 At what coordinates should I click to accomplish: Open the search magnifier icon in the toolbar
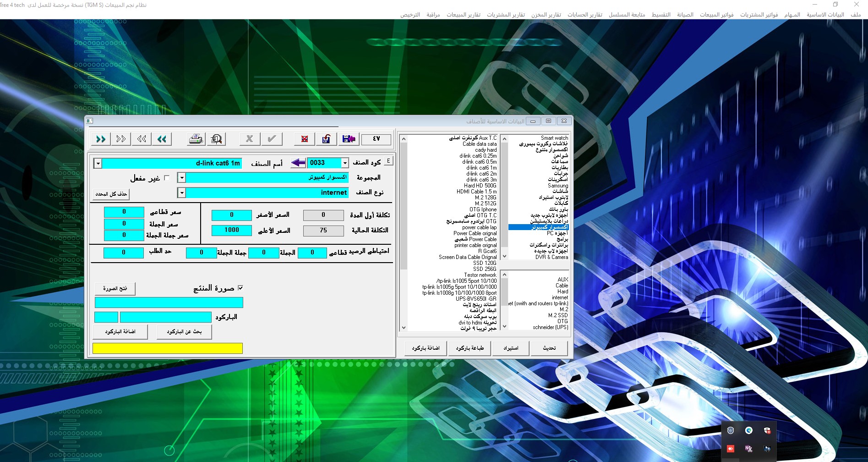click(x=216, y=139)
